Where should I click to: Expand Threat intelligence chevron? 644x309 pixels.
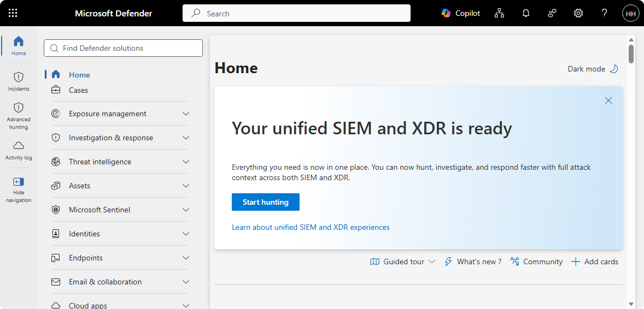point(186,162)
